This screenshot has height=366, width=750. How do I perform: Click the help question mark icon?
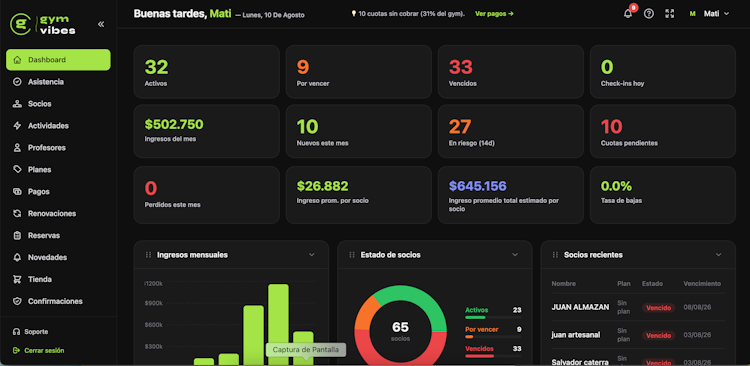(649, 13)
